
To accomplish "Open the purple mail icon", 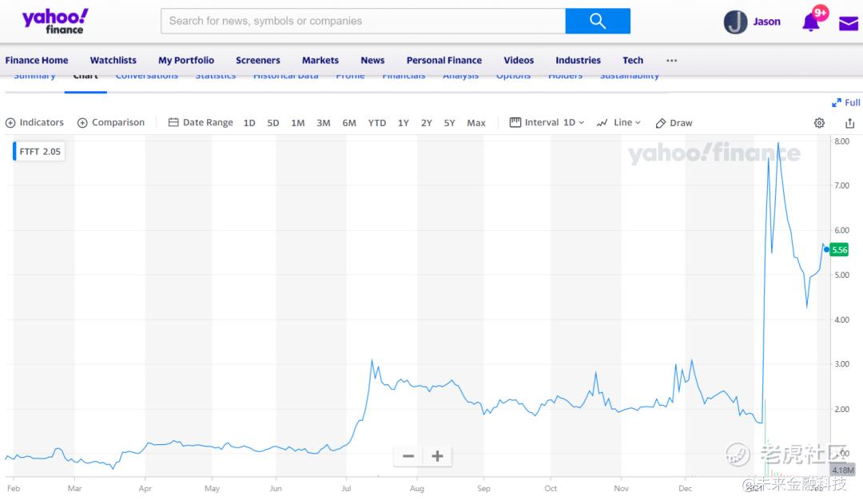I will pos(848,23).
